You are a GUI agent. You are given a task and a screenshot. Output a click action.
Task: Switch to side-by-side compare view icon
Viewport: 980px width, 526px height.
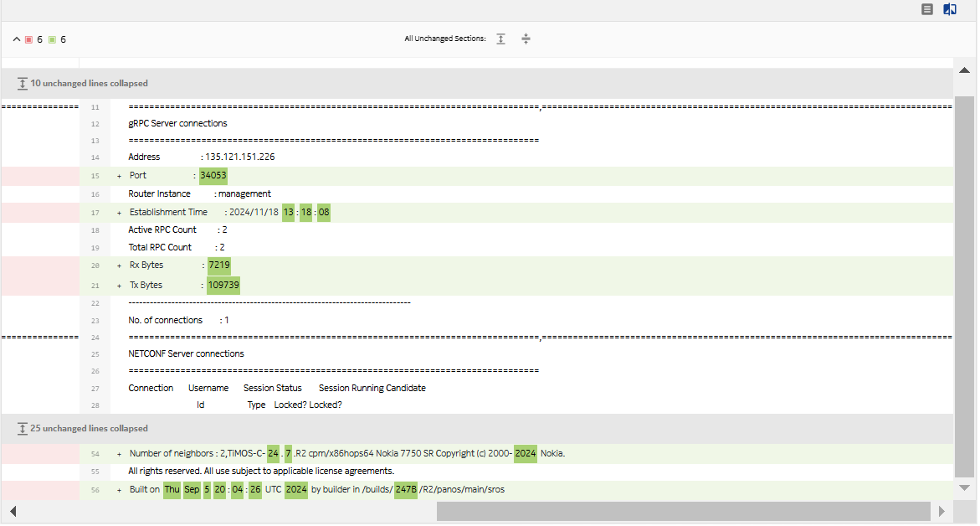950,9
